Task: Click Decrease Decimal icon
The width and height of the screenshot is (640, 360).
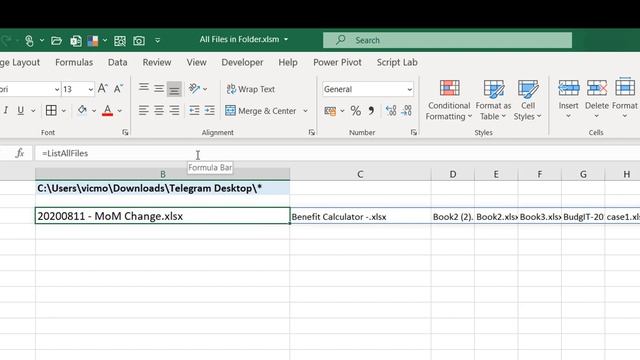Action: point(407,111)
